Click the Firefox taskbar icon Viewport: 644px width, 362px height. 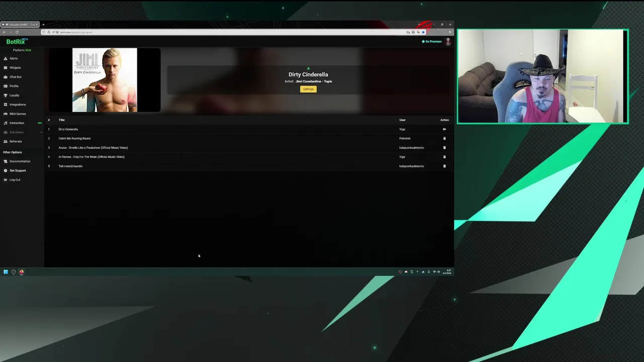tap(22, 272)
